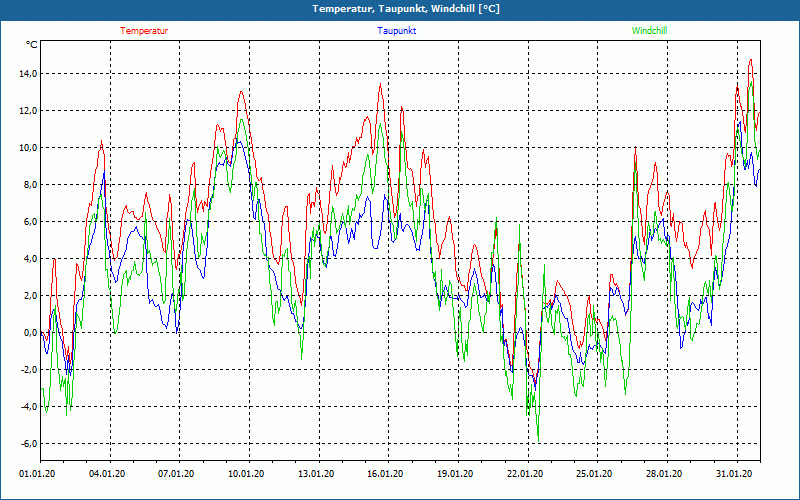This screenshot has height=500, width=800.
Task: Click the 01.01.20 date label
Action: point(37,474)
